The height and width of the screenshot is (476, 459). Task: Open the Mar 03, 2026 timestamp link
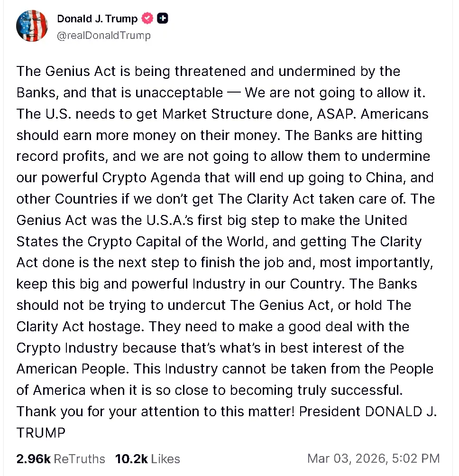(373, 458)
